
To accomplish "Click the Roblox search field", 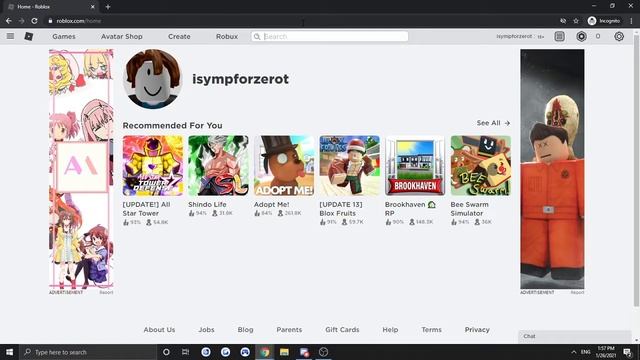I will click(x=330, y=36).
